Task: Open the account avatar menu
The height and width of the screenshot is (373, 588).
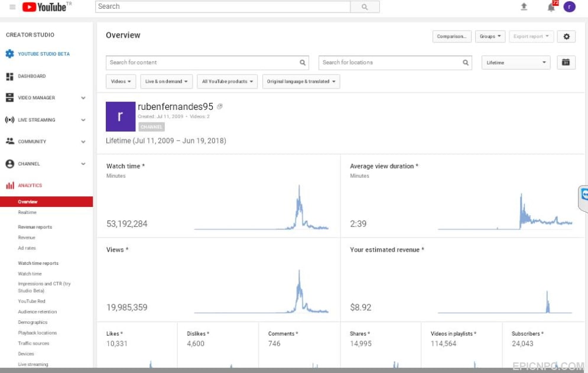Action: coord(569,7)
